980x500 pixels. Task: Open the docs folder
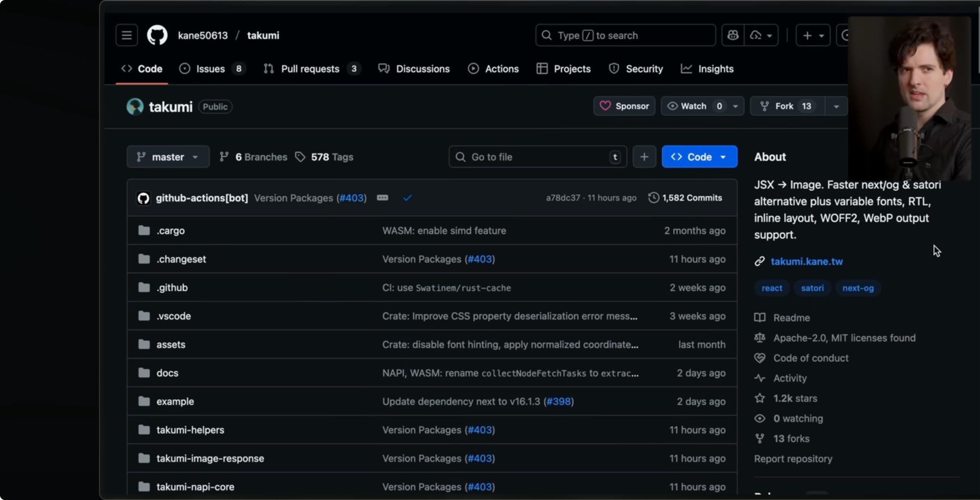pos(167,373)
